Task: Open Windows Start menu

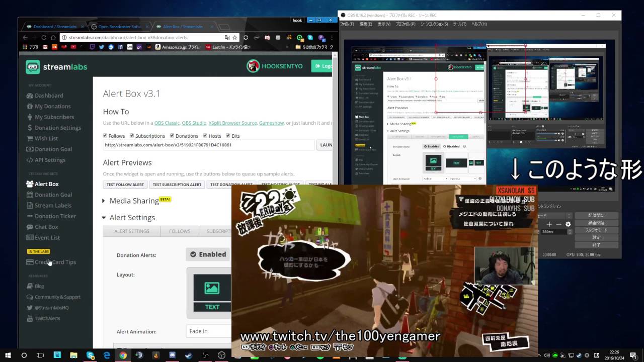Action: (8, 355)
